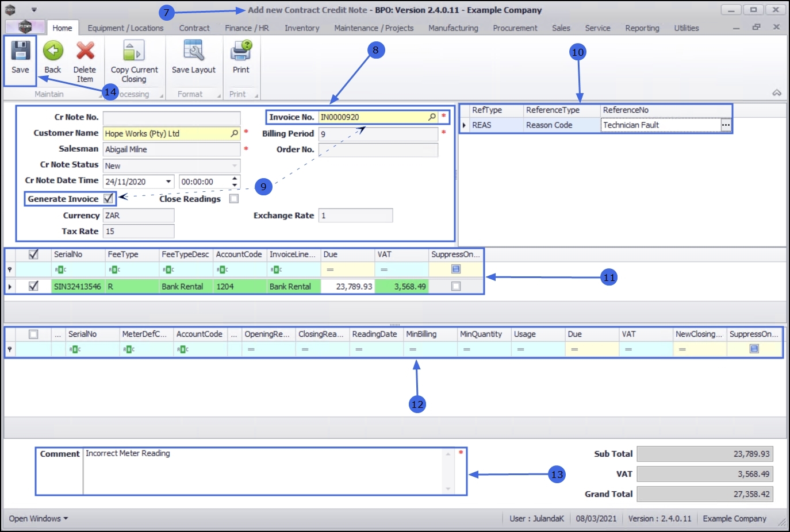Click the Invoice No. search magnifier icon

tap(432, 117)
